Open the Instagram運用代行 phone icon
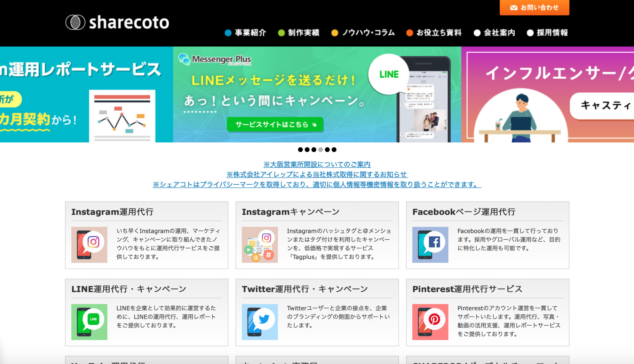 (x=89, y=245)
